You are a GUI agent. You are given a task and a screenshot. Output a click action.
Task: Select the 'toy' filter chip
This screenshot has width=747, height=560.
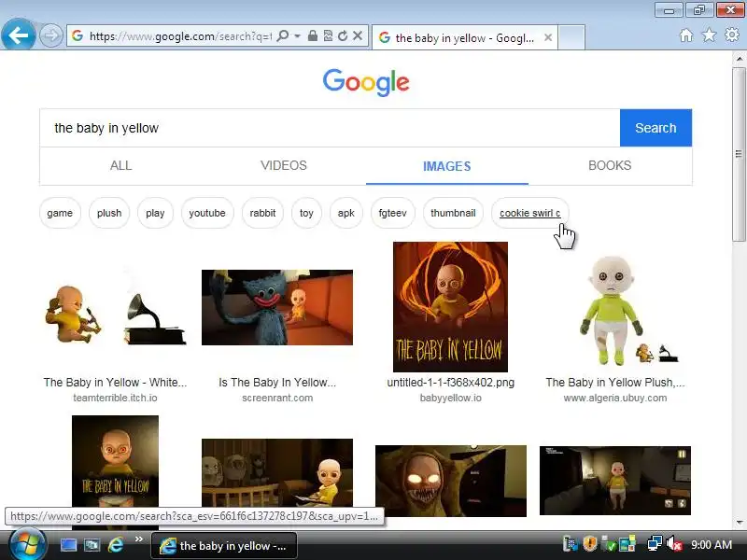click(x=306, y=213)
